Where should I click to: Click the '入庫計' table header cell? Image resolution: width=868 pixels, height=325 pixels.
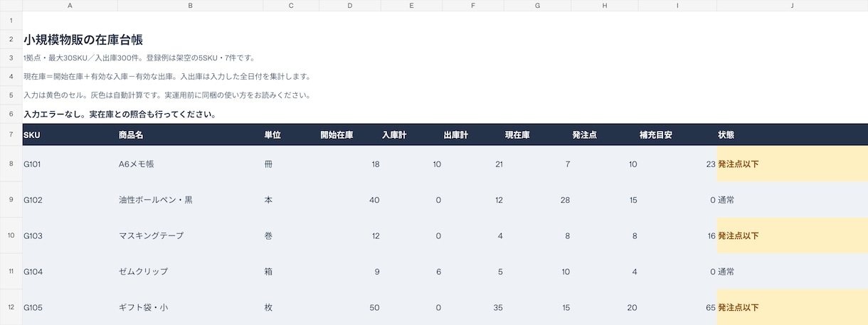coord(411,134)
